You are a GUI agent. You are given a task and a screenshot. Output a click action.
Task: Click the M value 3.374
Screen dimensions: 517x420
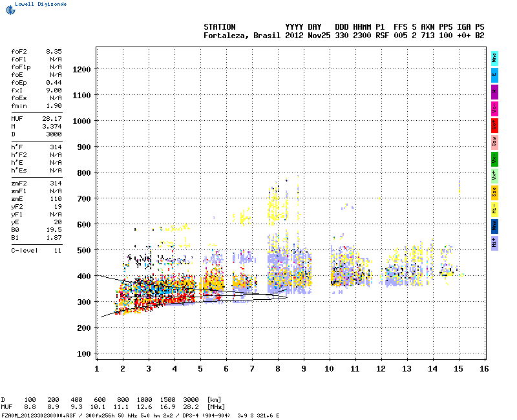(x=52, y=126)
